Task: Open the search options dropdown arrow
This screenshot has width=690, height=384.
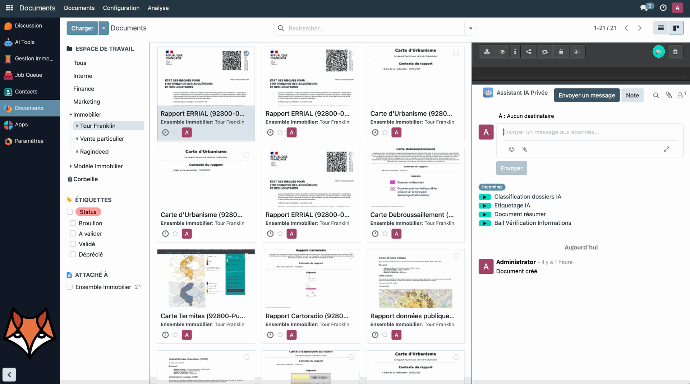Action: pos(470,28)
